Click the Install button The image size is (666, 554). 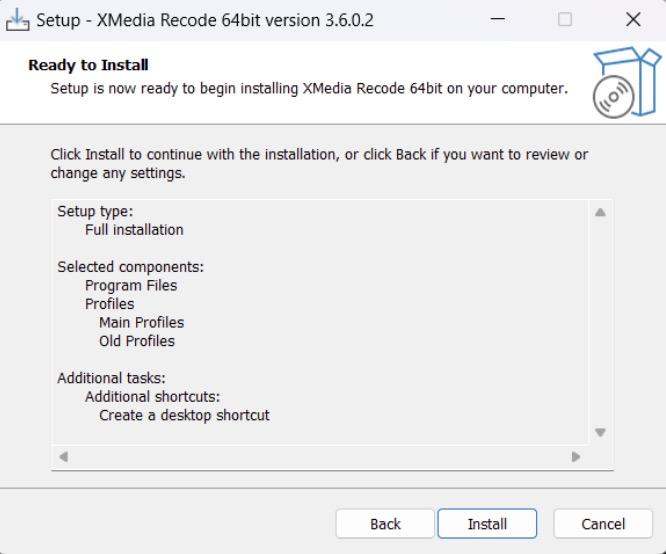pos(487,523)
